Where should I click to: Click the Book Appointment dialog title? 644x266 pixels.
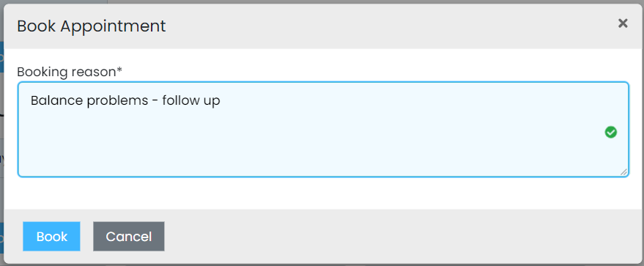(92, 26)
